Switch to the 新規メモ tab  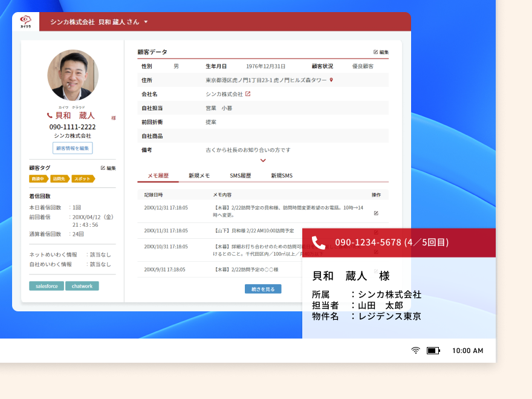click(199, 176)
